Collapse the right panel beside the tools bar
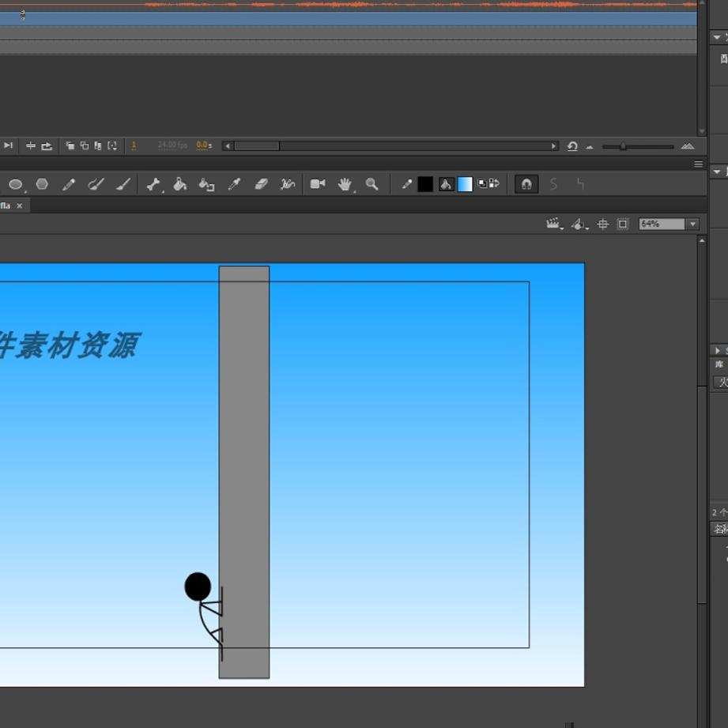This screenshot has width=728, height=728. click(717, 172)
